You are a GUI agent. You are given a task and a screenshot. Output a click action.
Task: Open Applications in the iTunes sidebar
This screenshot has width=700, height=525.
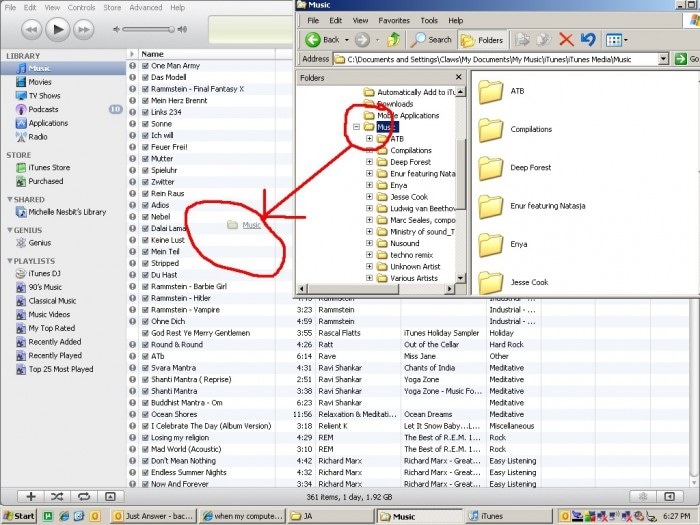coord(48,123)
